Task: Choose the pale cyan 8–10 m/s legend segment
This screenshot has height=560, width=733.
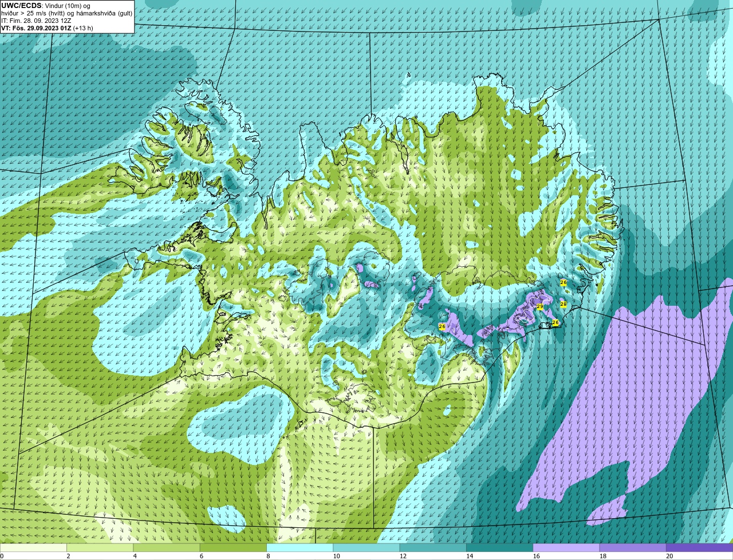Action: (x=299, y=547)
